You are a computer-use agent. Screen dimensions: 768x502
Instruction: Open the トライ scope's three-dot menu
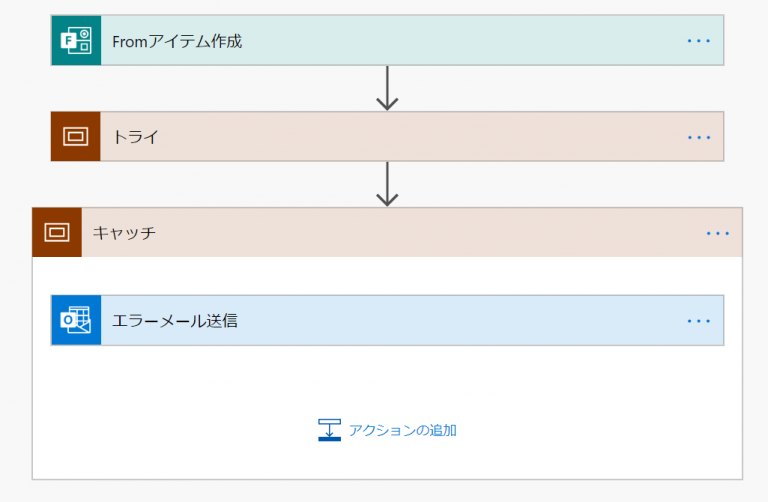(x=698, y=136)
